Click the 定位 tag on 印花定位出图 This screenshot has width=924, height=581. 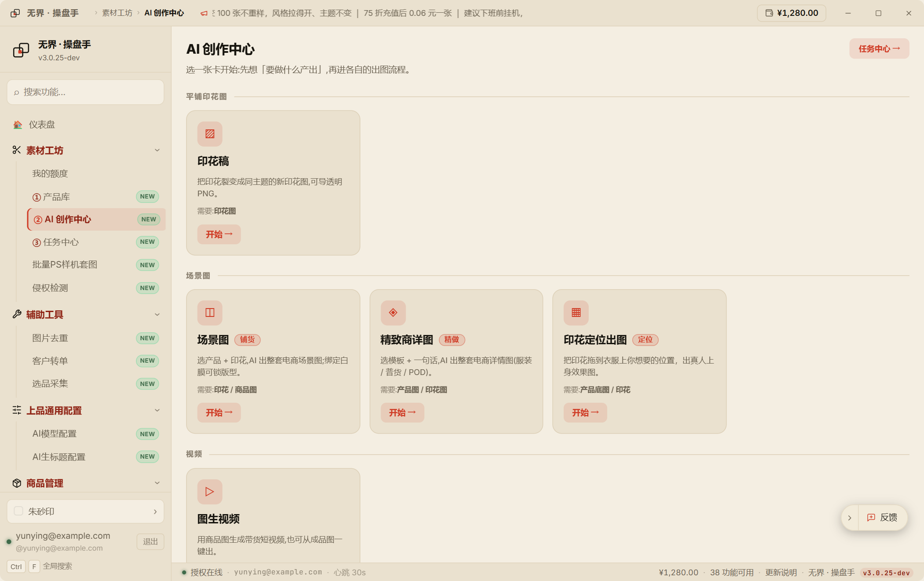click(645, 339)
